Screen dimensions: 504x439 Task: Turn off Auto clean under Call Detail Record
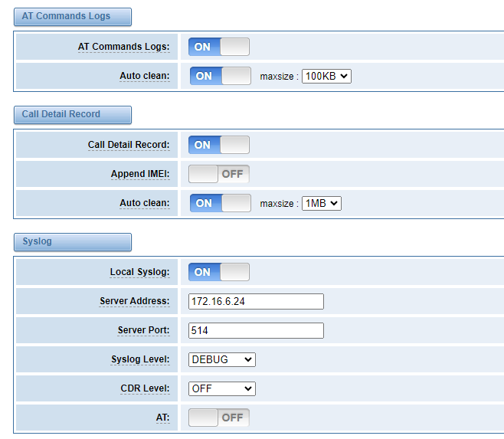pyautogui.click(x=221, y=203)
